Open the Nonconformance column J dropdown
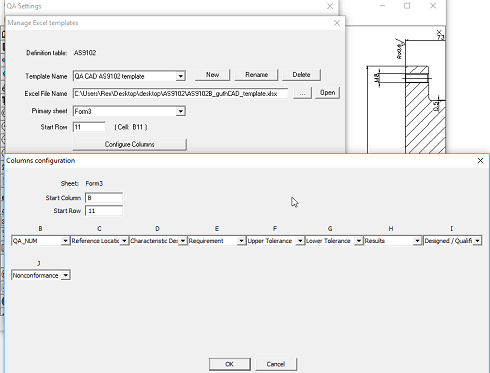The width and height of the screenshot is (490, 373). point(41,275)
